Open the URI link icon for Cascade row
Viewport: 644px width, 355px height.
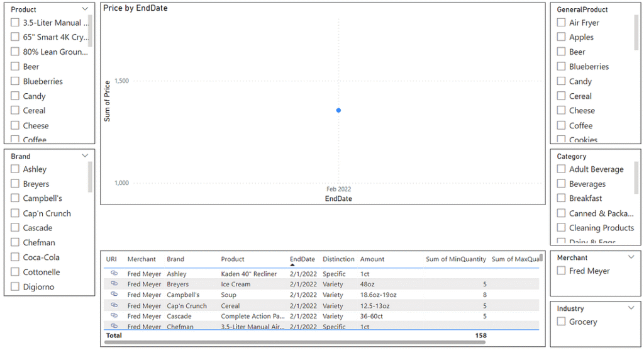coord(114,315)
